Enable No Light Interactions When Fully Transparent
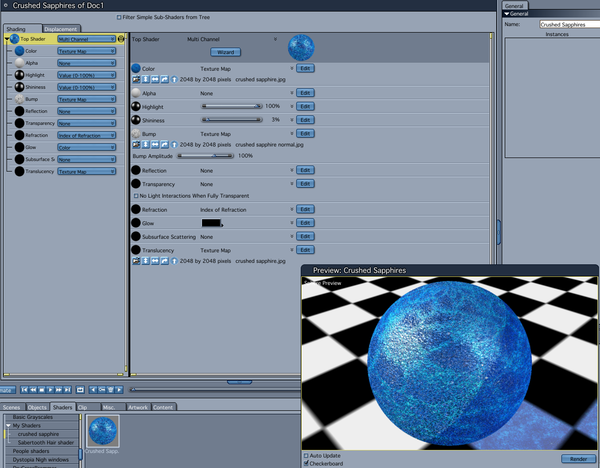 pyautogui.click(x=136, y=196)
